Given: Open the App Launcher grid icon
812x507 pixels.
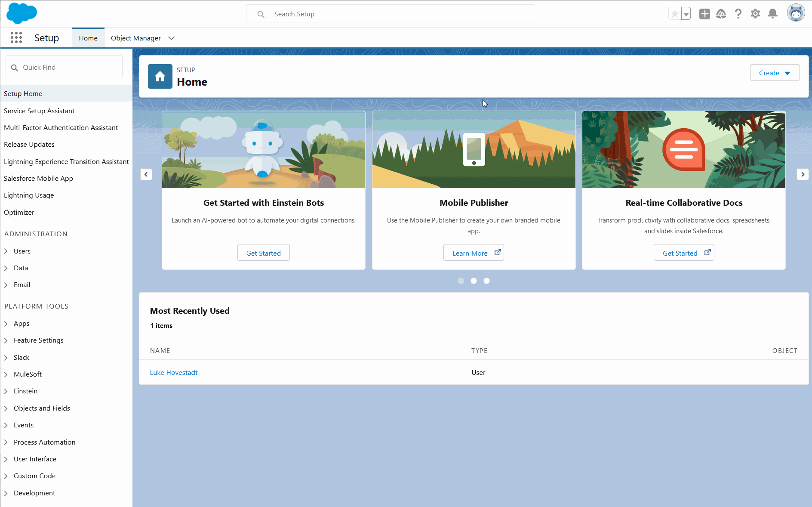Looking at the screenshot, I should 16,38.
